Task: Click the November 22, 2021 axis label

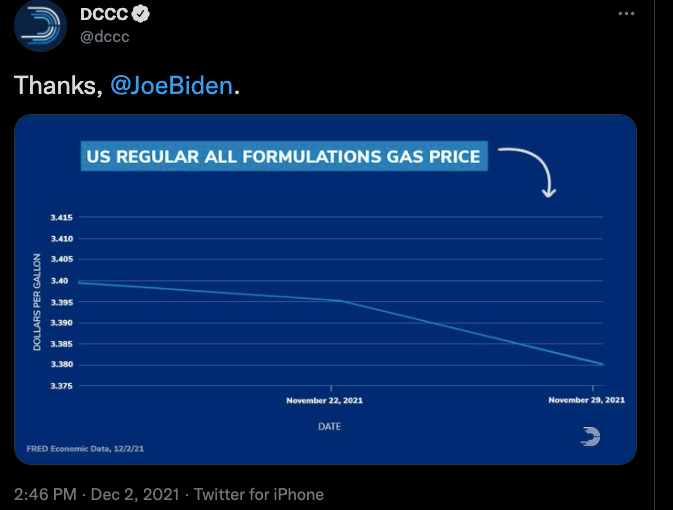Action: coord(324,400)
